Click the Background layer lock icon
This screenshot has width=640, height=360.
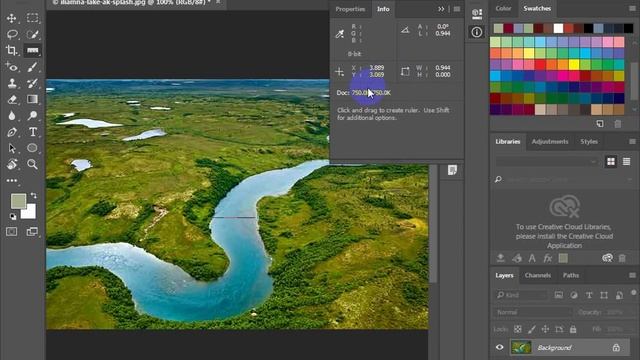click(x=616, y=348)
